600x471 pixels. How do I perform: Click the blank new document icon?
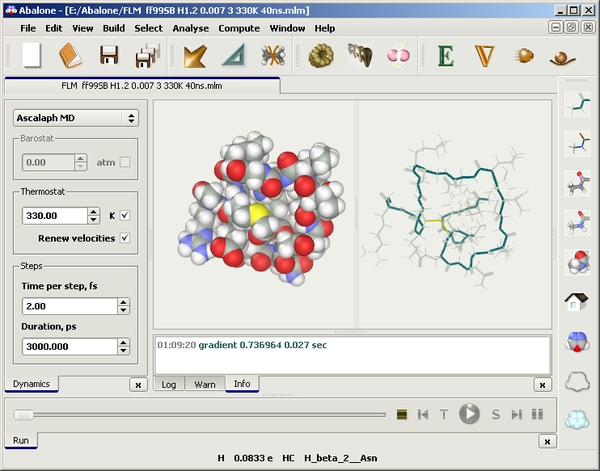coord(32,55)
